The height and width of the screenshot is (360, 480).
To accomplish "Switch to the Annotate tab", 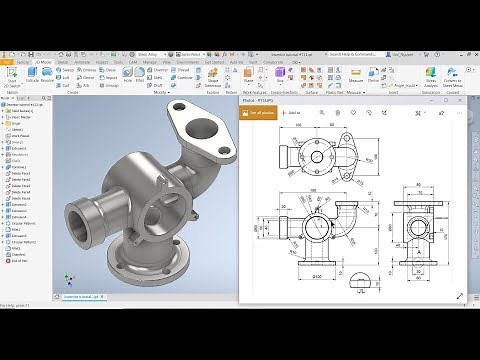I will click(82, 62).
